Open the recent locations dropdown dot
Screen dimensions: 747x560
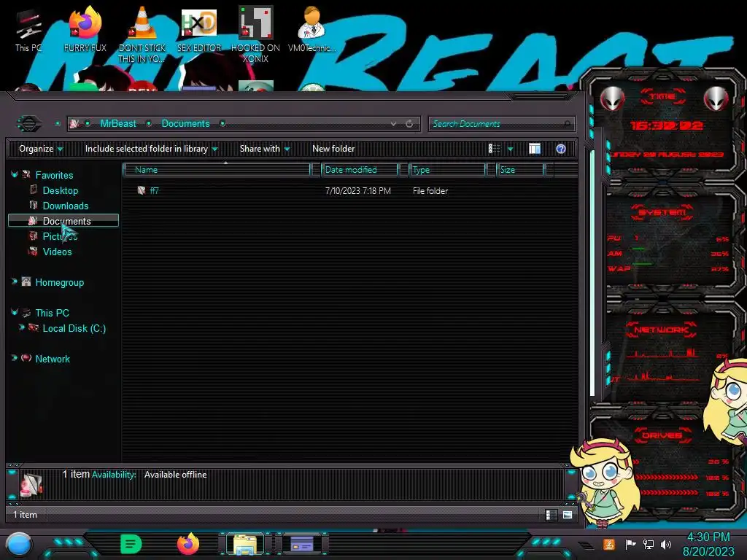pos(58,124)
